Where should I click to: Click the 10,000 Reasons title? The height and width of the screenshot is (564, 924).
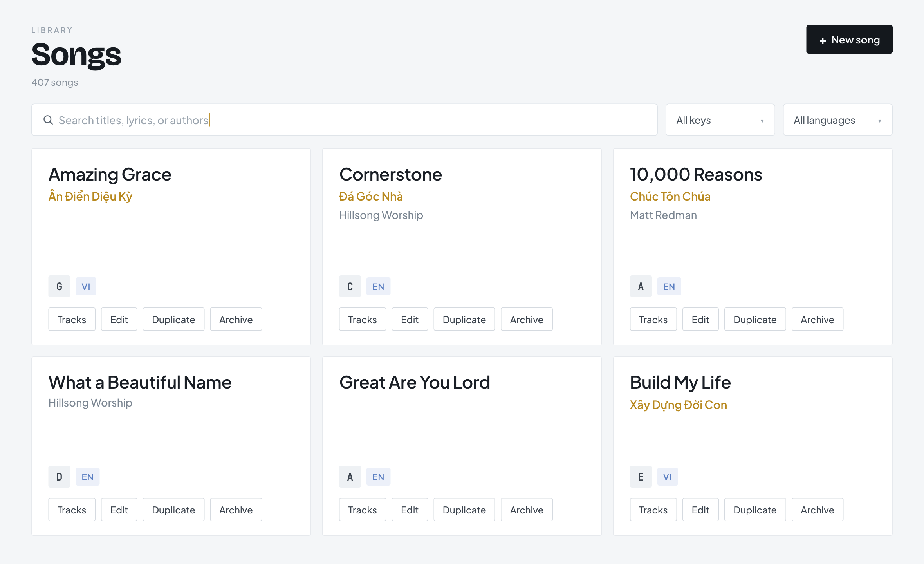click(696, 174)
